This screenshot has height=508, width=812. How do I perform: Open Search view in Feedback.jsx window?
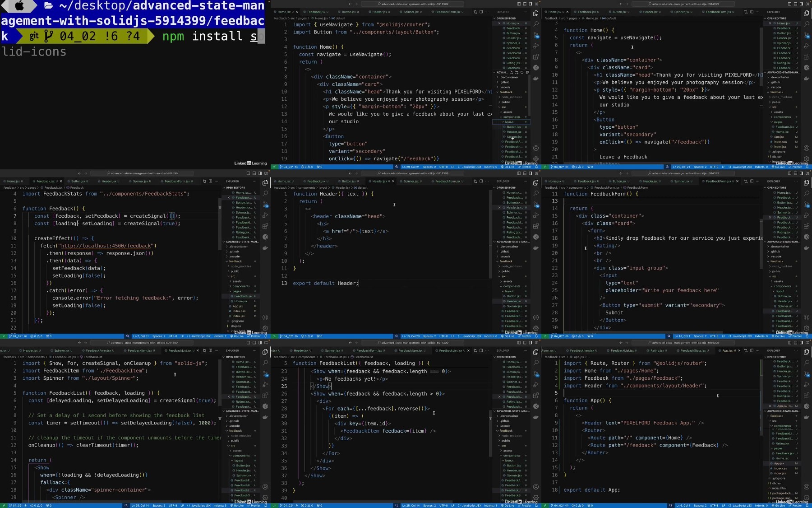(x=265, y=193)
